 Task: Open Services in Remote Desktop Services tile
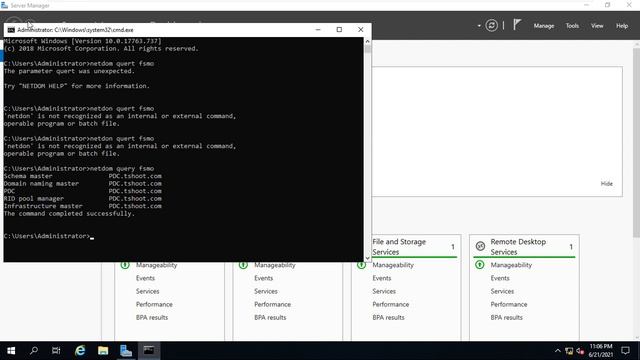[x=502, y=291]
